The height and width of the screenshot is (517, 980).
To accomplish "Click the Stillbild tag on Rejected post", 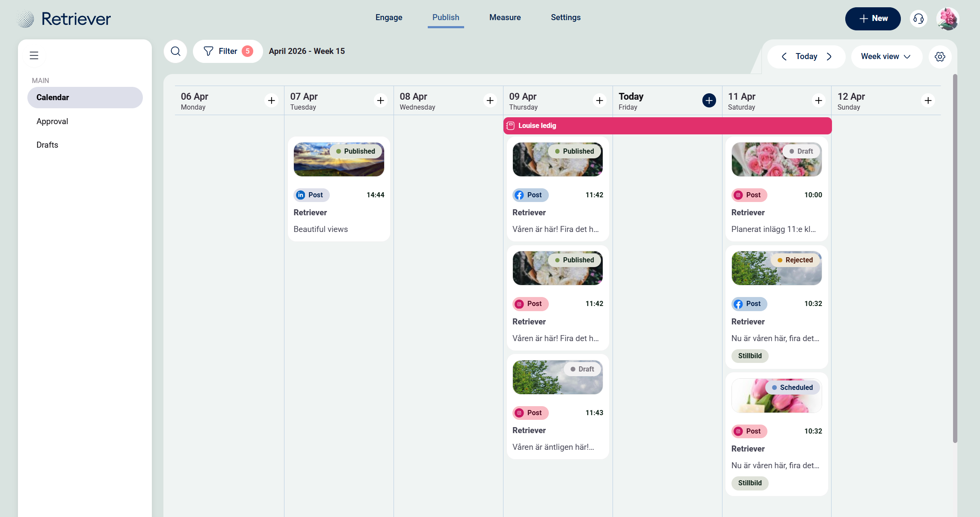I will [749, 356].
